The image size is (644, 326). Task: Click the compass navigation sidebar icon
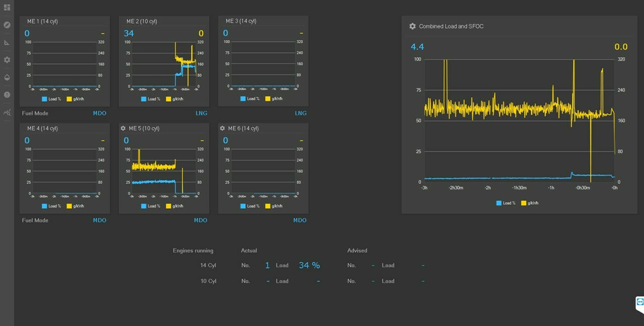point(7,25)
